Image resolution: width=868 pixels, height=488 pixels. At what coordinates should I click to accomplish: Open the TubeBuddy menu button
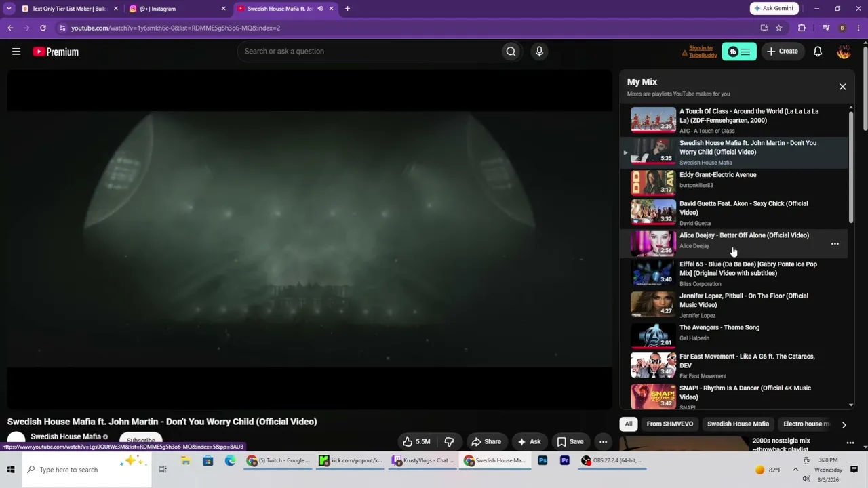739,52
